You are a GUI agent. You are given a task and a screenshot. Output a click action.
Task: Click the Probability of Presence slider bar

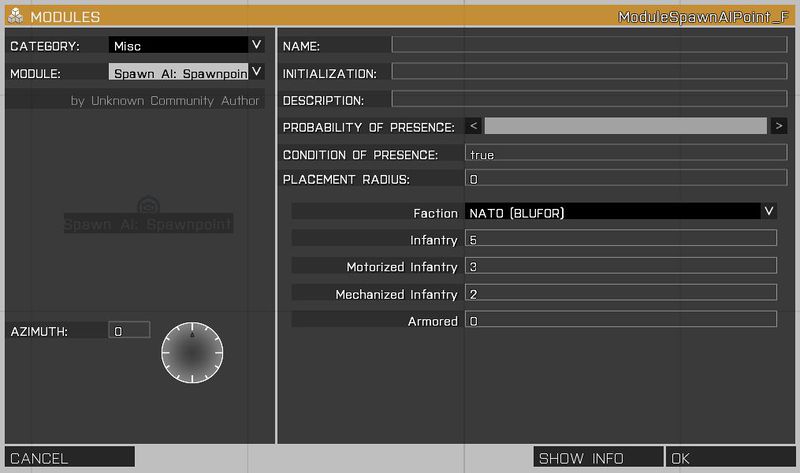625,126
